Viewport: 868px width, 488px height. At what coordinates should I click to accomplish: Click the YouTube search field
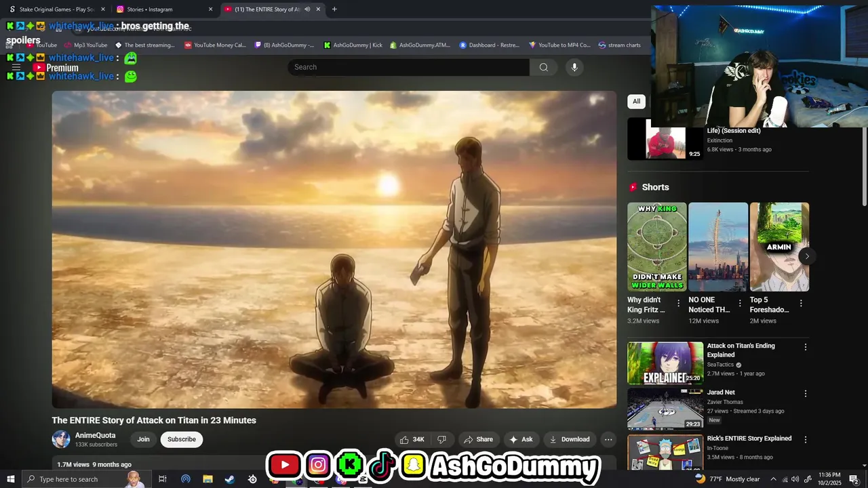[x=408, y=67]
